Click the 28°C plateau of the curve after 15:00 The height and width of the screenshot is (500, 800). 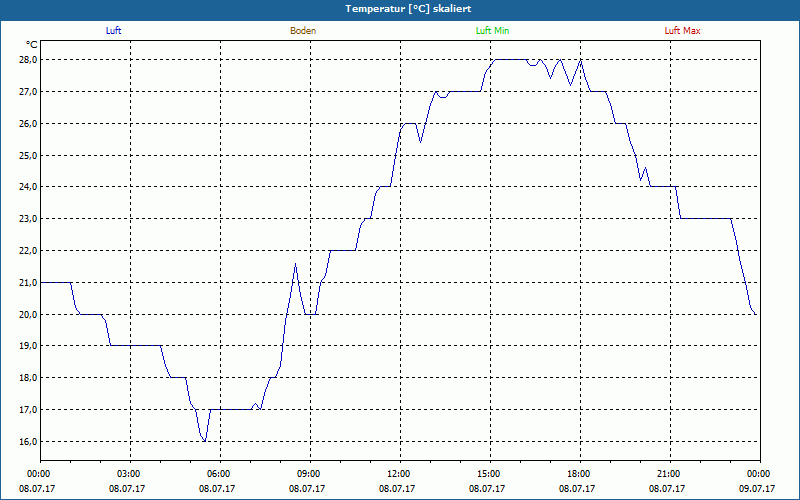point(510,60)
